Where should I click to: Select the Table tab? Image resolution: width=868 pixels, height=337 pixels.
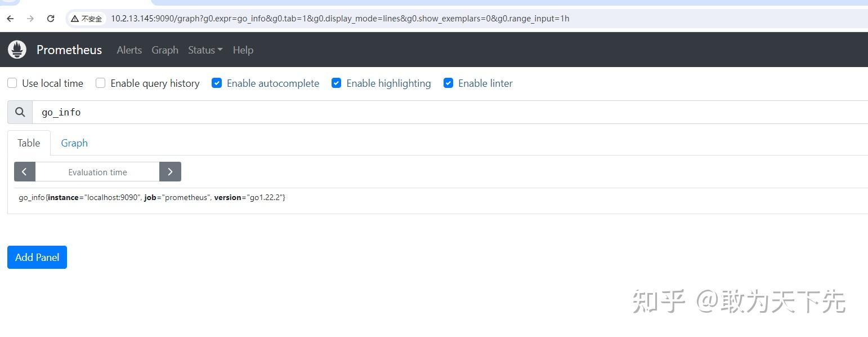(x=29, y=143)
